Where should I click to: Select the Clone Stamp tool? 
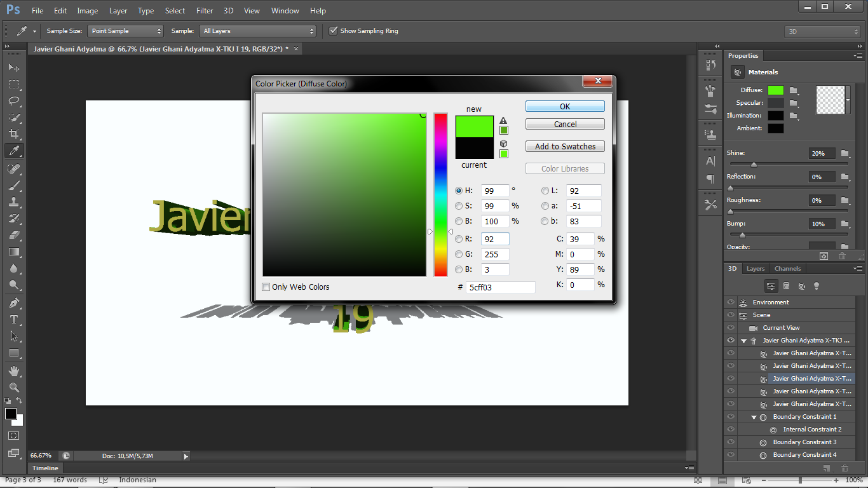click(x=13, y=202)
